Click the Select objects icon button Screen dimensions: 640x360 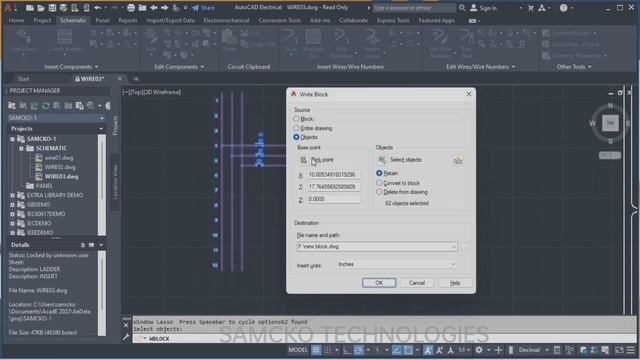pos(382,160)
